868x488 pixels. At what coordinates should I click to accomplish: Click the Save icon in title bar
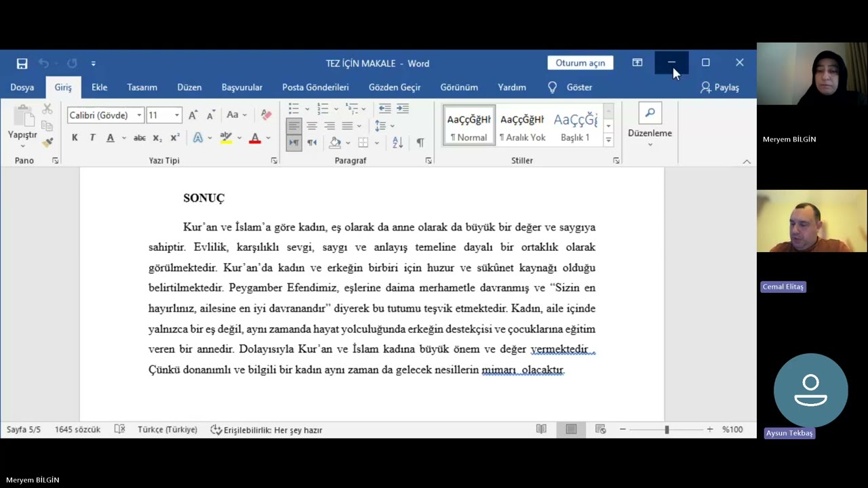(x=22, y=63)
